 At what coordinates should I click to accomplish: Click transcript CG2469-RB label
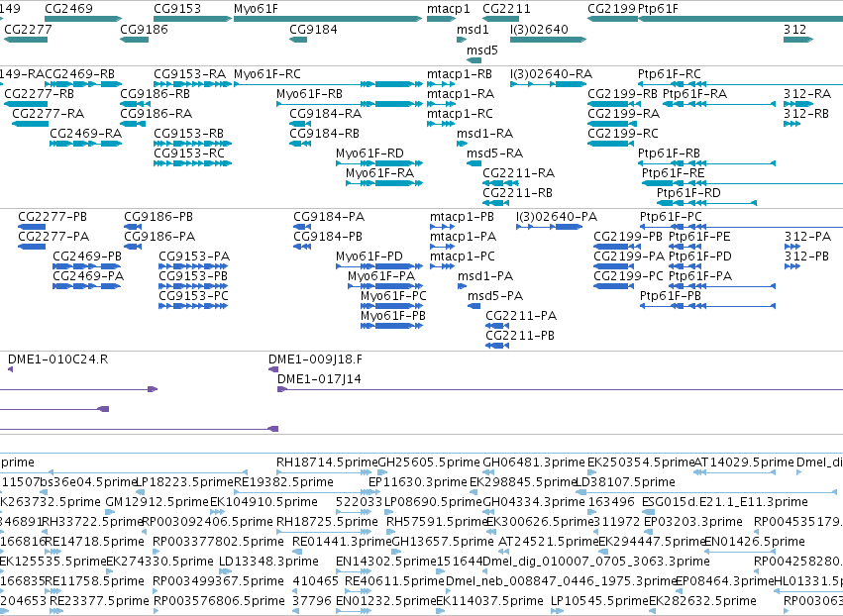tap(79, 73)
